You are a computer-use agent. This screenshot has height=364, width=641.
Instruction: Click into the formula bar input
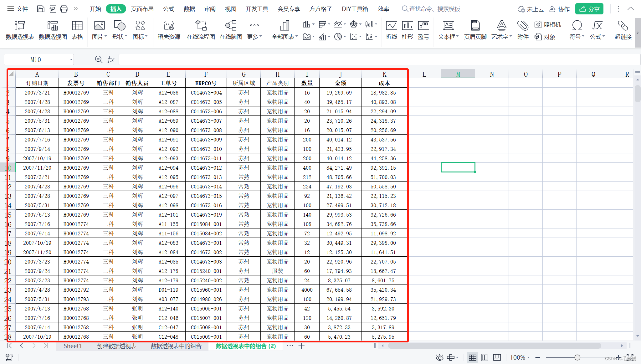(379, 59)
